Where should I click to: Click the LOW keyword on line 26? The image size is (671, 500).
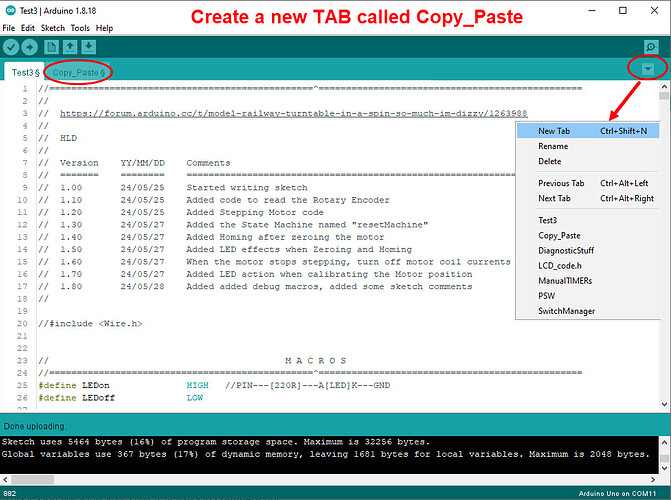pyautogui.click(x=195, y=398)
